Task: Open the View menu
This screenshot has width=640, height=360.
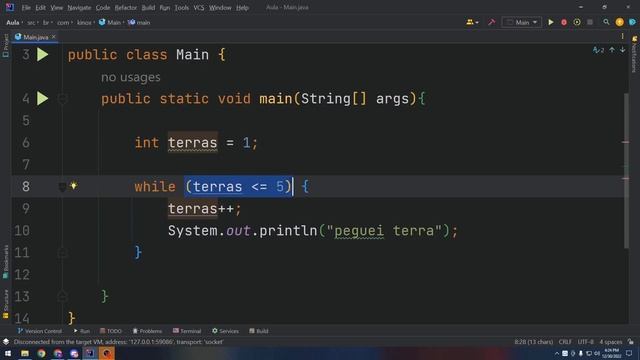Action: coord(57,7)
